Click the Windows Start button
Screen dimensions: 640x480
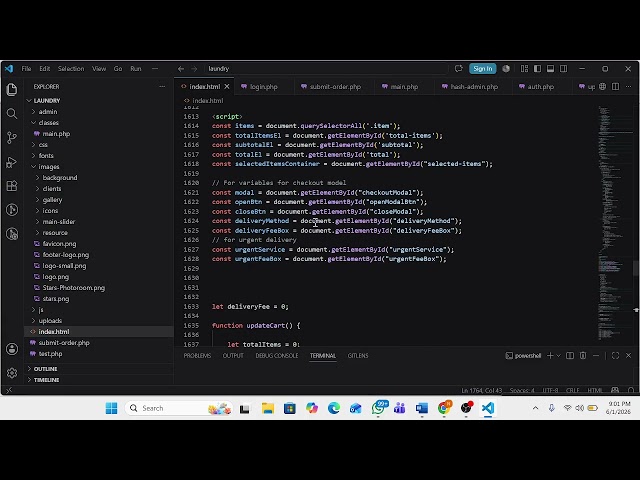111,408
